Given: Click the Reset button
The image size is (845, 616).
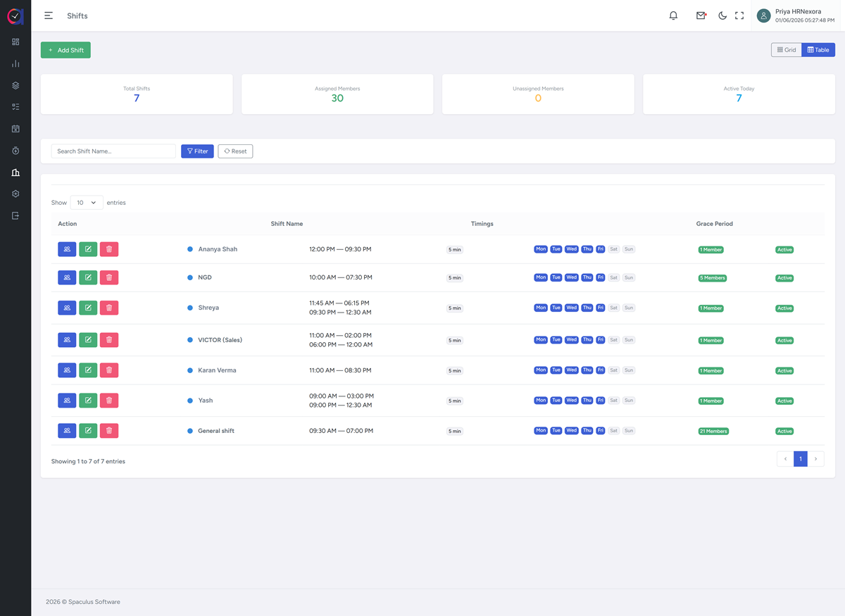Looking at the screenshot, I should point(235,151).
